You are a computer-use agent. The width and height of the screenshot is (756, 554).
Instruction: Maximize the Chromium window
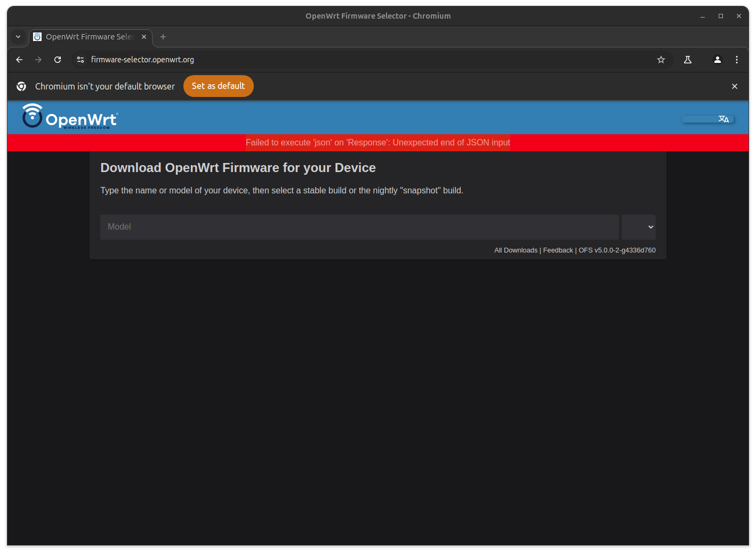click(721, 16)
